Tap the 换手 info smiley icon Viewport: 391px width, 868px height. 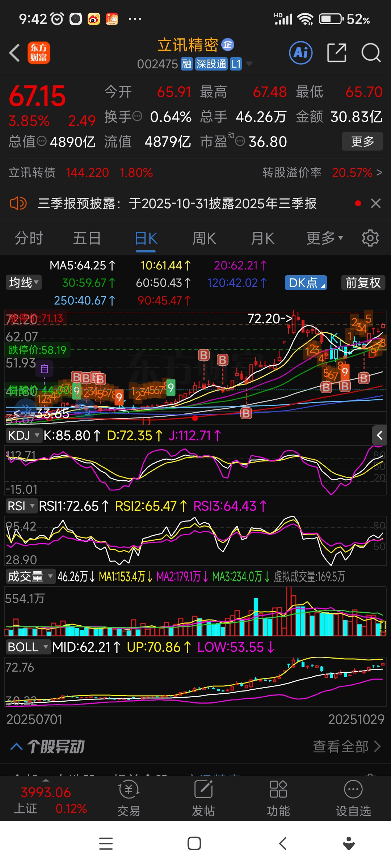[x=137, y=116]
